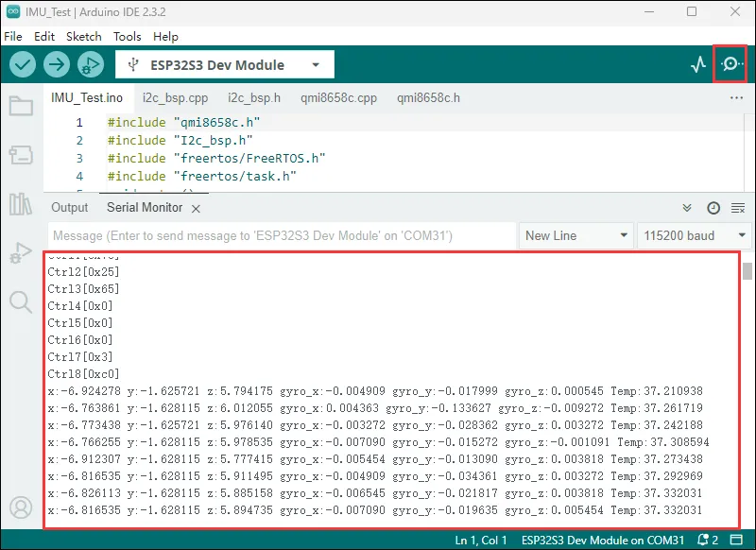Start debugging with the Debug toolbar icon
756x550 pixels.
pos(91,64)
